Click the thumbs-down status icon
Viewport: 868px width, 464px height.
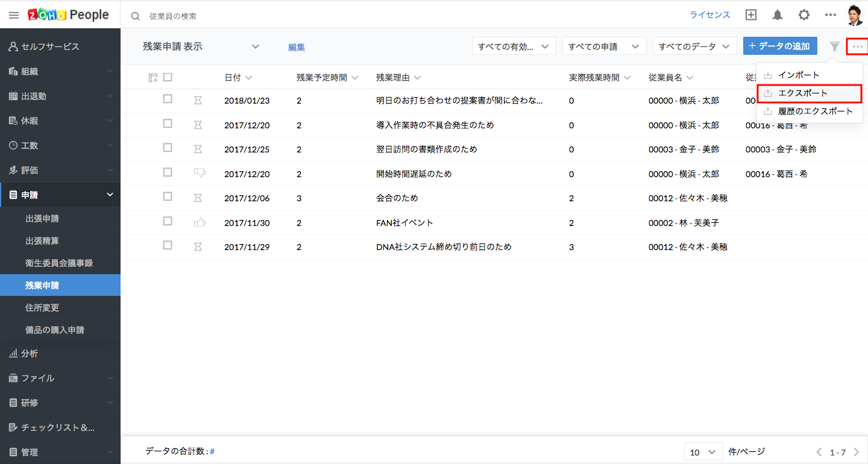tap(200, 173)
